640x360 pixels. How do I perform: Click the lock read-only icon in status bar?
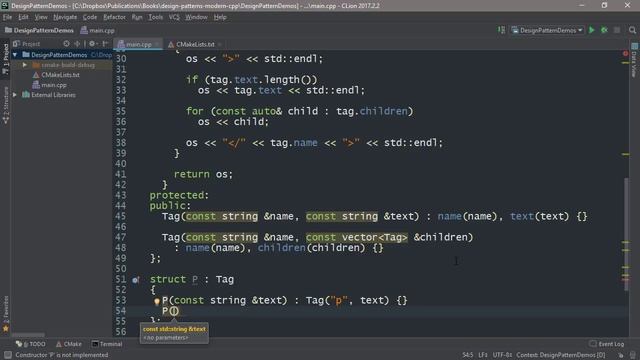(x=620, y=355)
